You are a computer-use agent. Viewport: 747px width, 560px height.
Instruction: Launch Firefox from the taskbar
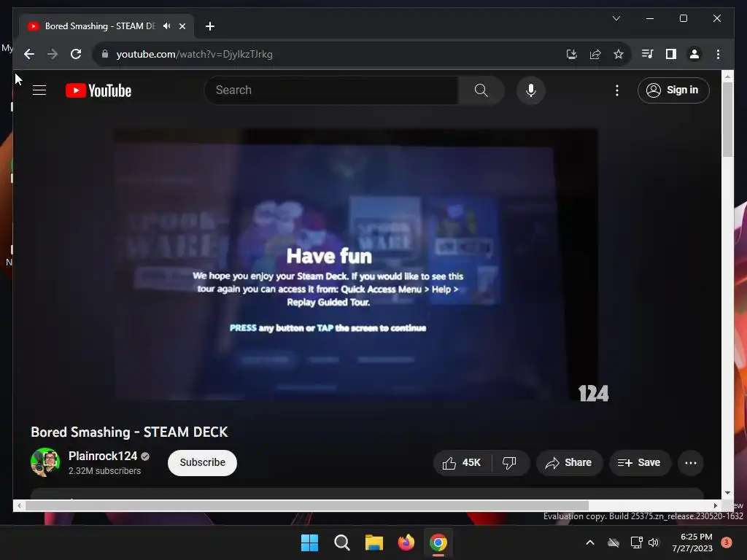406,542
